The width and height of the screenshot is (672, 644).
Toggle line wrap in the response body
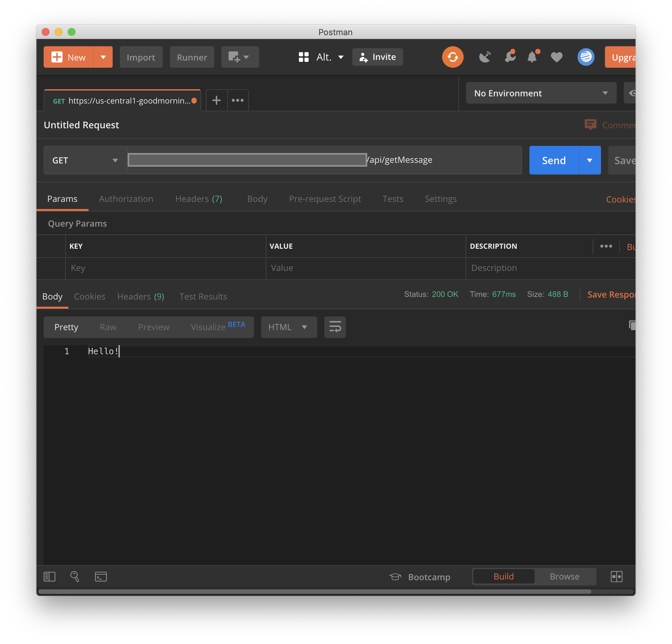point(335,327)
